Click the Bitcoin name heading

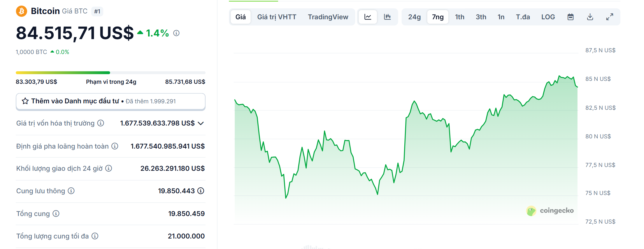(45, 11)
